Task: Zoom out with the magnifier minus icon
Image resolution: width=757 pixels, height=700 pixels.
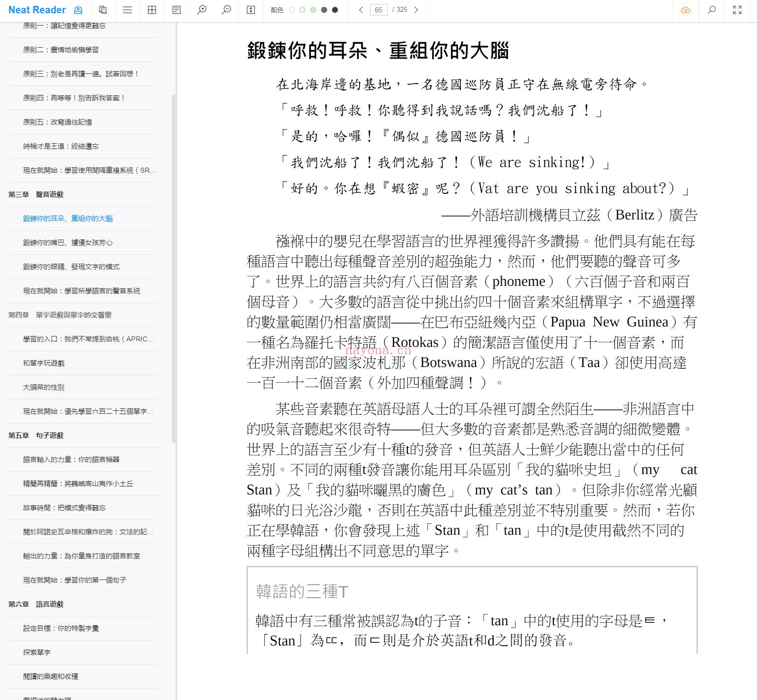Action: click(226, 10)
